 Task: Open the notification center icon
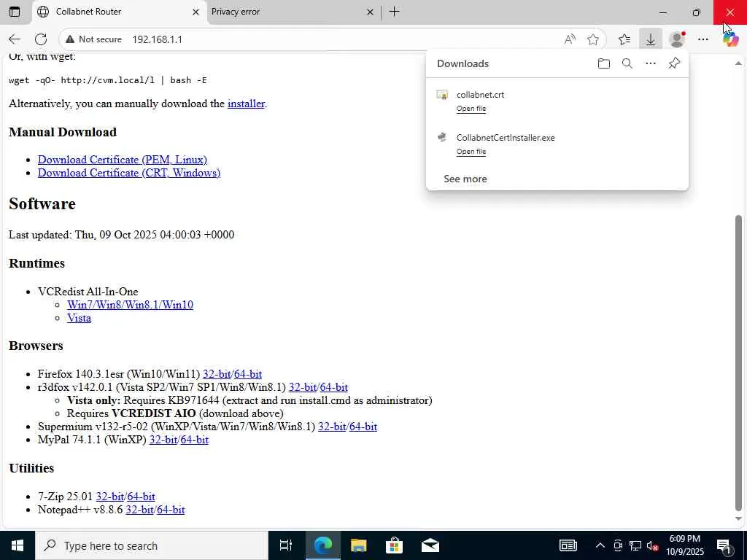724,546
